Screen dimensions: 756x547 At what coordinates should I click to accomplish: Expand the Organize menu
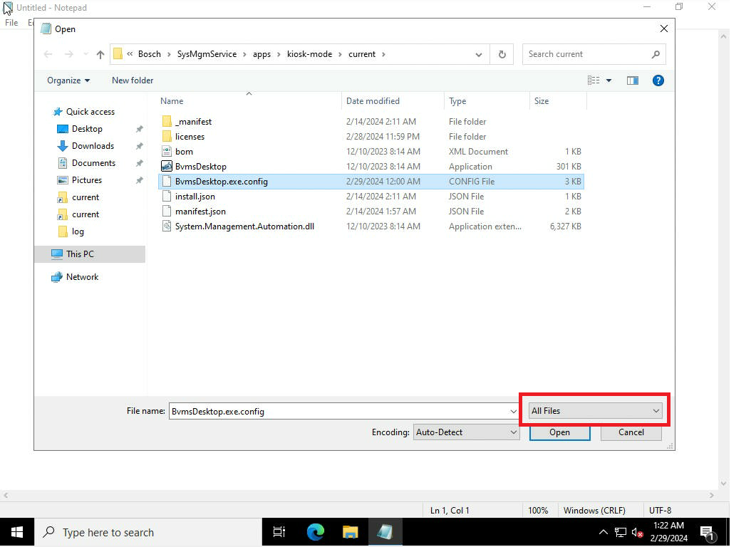pos(68,80)
